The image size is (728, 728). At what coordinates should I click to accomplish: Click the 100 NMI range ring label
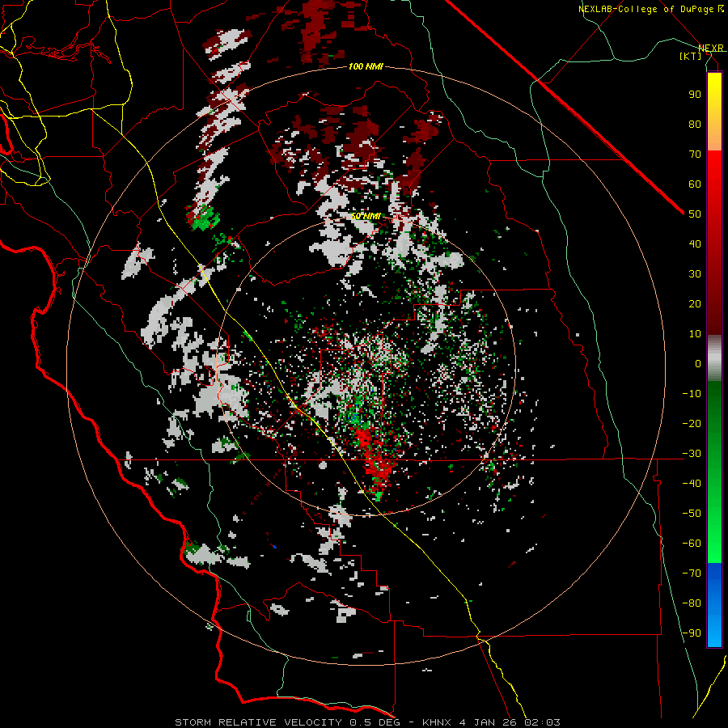pyautogui.click(x=366, y=66)
